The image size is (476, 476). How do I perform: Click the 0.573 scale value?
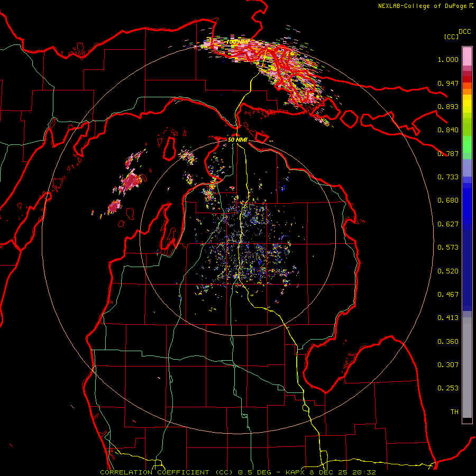tap(448, 248)
